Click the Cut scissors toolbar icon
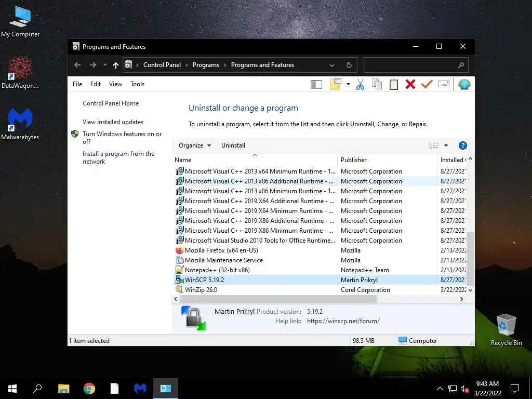Viewport: 532px width, 399px height. [x=361, y=84]
